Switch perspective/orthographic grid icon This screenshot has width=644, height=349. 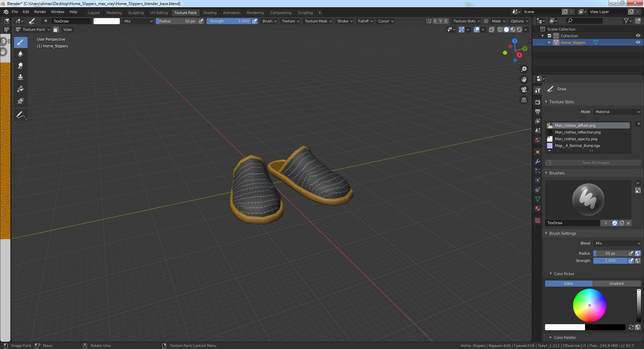point(524,100)
